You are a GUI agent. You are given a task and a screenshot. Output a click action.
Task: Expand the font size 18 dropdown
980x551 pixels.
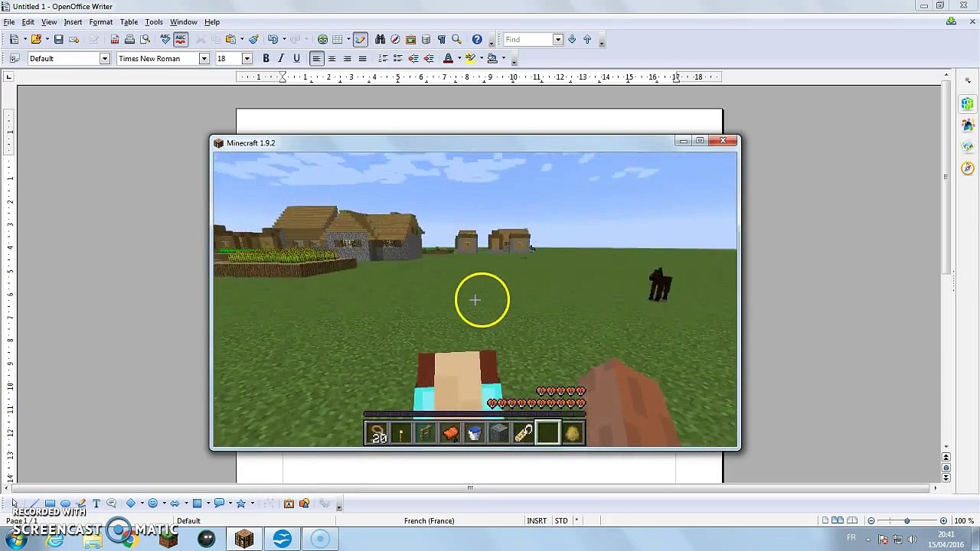click(x=247, y=59)
